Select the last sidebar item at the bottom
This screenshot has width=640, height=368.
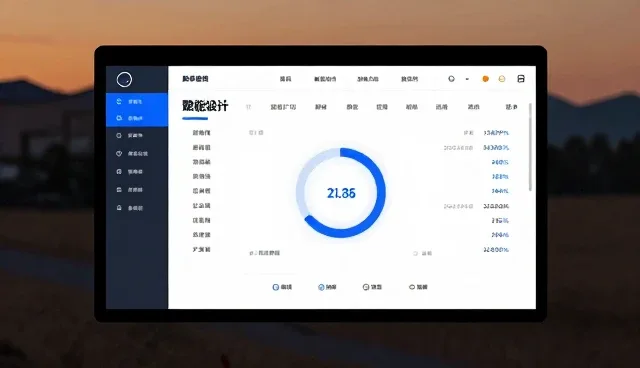coord(129,208)
